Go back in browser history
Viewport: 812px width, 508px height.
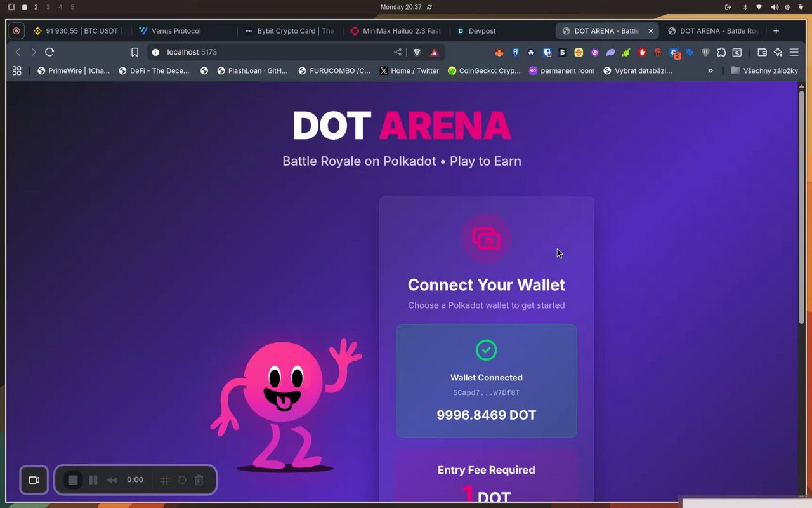pyautogui.click(x=18, y=52)
